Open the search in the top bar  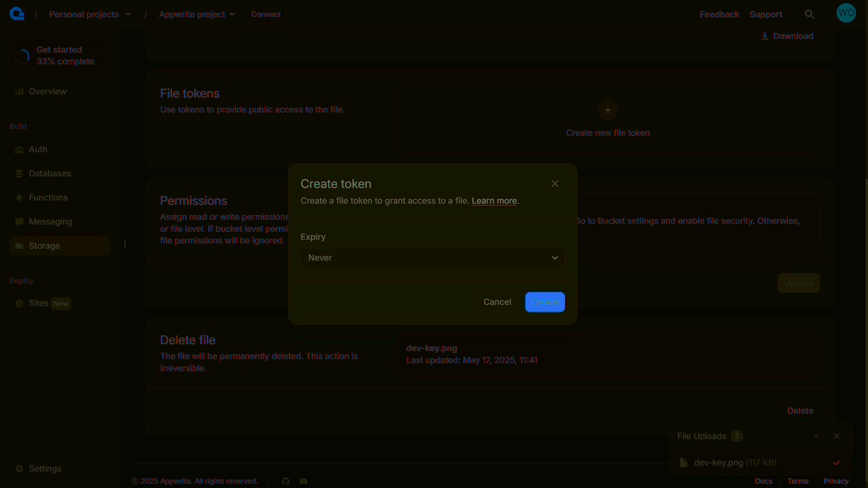809,14
